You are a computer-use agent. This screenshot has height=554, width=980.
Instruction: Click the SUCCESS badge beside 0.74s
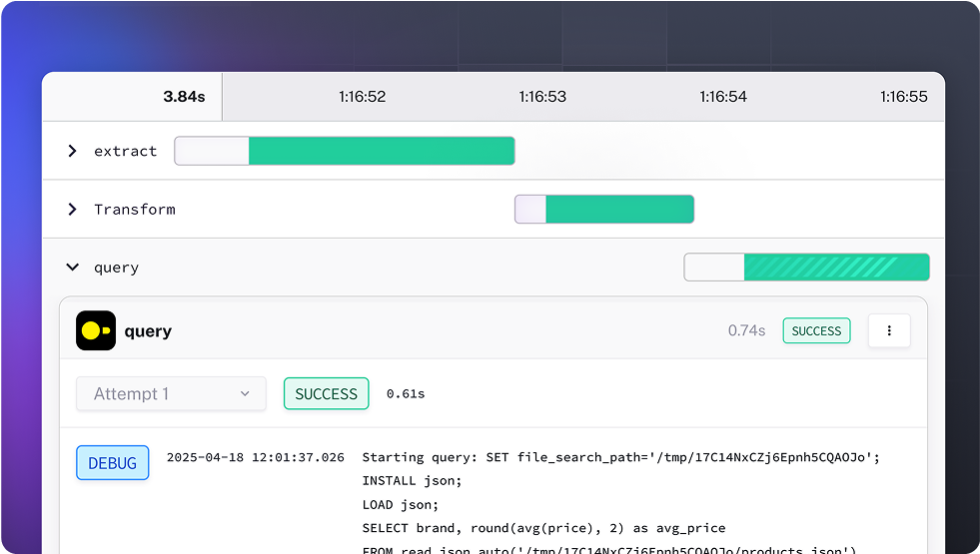point(816,331)
